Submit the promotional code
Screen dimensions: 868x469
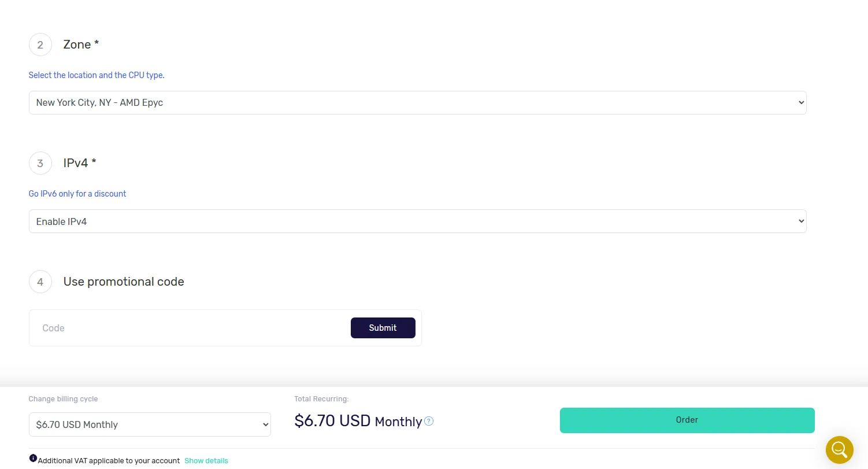tap(383, 328)
